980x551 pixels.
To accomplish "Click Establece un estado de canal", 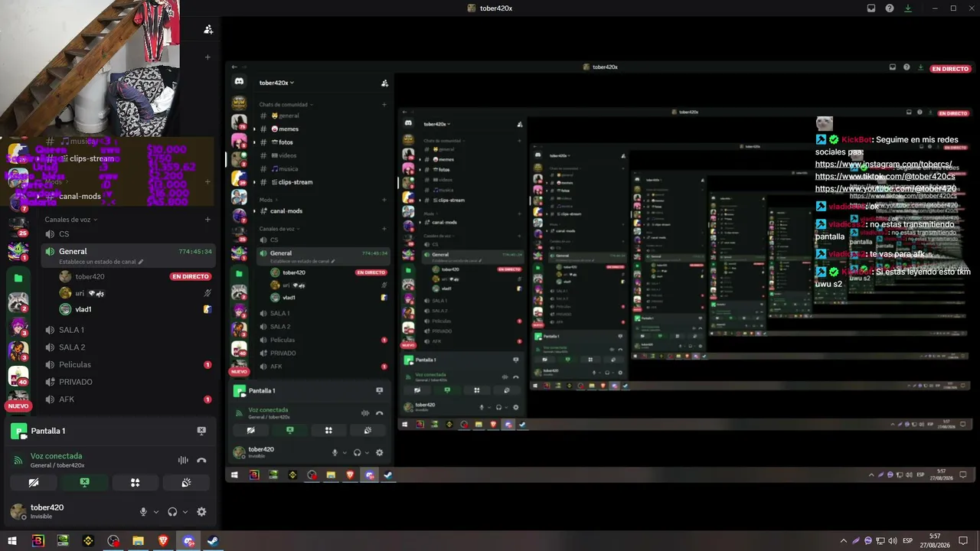I will click(x=101, y=262).
